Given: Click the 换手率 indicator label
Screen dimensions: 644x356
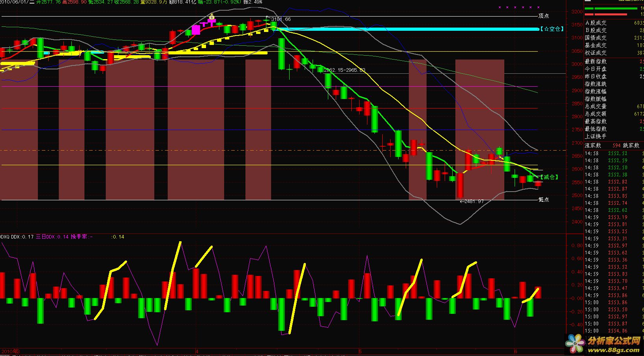Looking at the screenshot, I should click(x=82, y=237).
